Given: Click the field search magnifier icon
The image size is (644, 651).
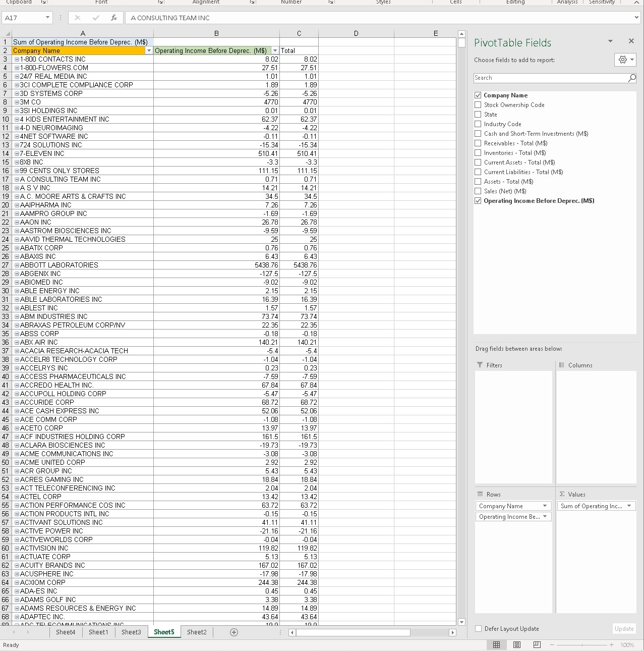Looking at the screenshot, I should (632, 78).
